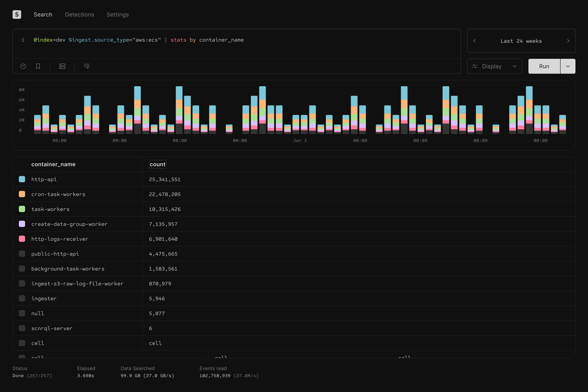Click the count value 25,341,551
This screenshot has width=588, height=392.
(165, 179)
